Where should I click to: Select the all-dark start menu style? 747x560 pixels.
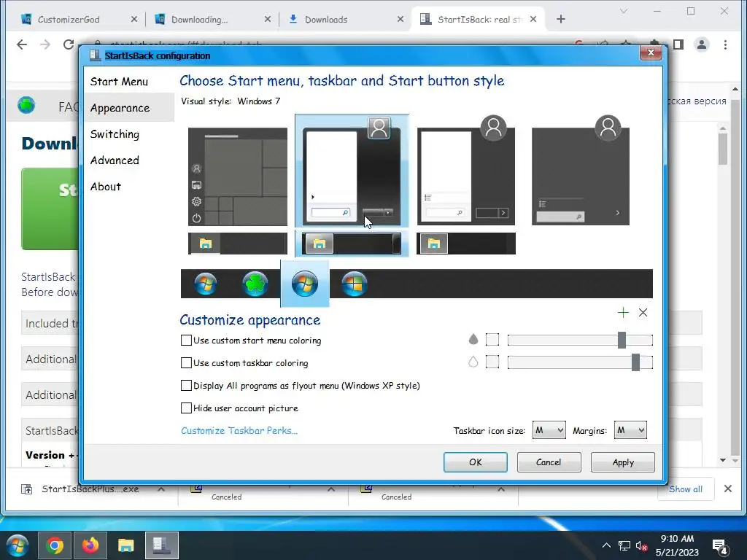580,171
